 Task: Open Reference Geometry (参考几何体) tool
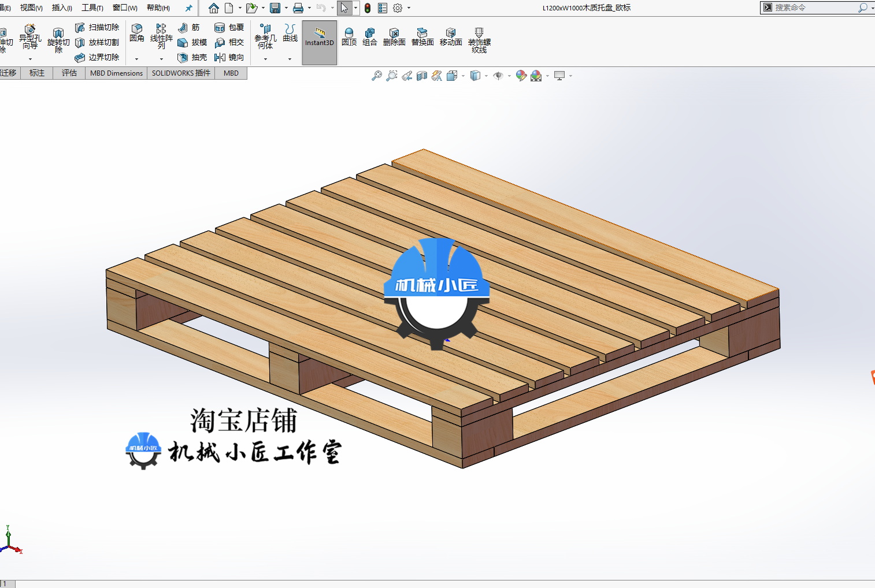tap(265, 36)
